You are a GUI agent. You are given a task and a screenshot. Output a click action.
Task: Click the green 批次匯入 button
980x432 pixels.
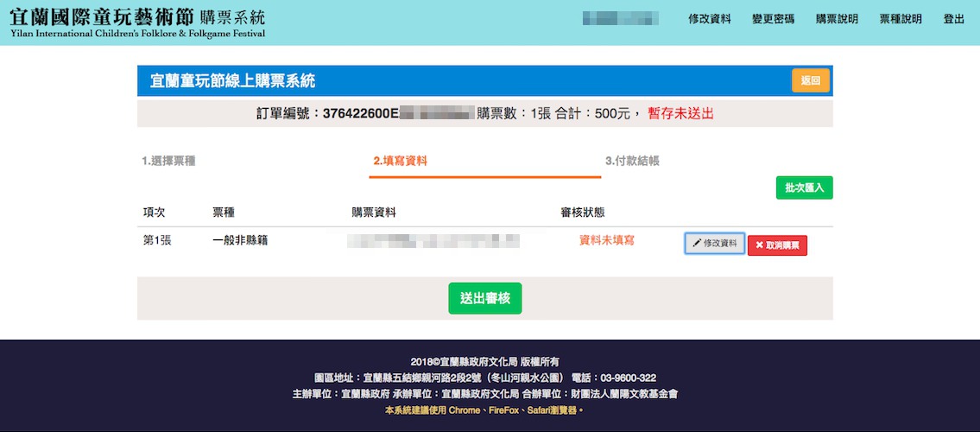805,187
